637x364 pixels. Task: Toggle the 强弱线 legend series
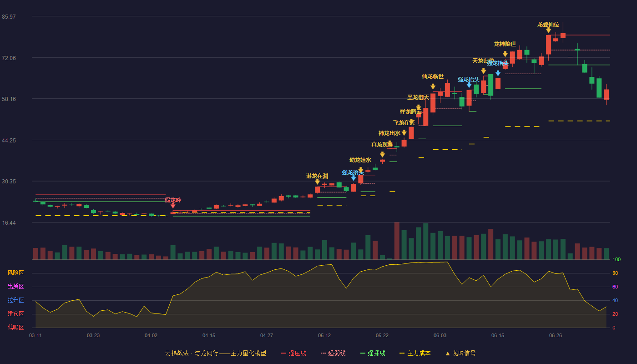coord(333,353)
